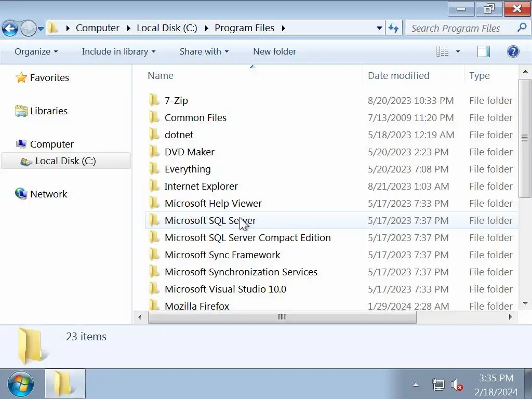Screen dimensions: 532x399
Task: Select the DVD Maker folder icon
Action: click(x=154, y=152)
